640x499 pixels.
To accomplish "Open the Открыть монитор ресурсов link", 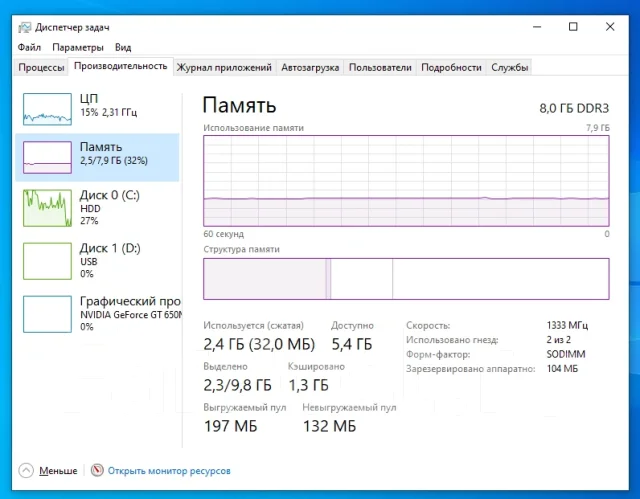I will click(x=169, y=470).
